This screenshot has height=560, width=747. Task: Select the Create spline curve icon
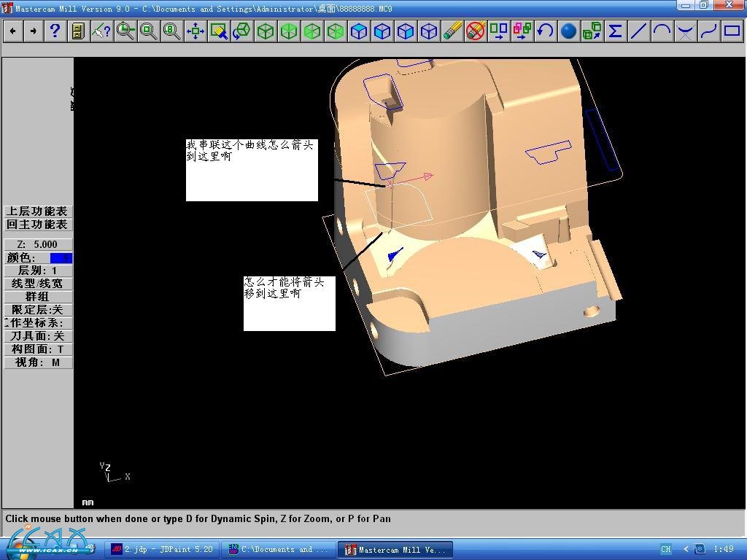pos(709,31)
